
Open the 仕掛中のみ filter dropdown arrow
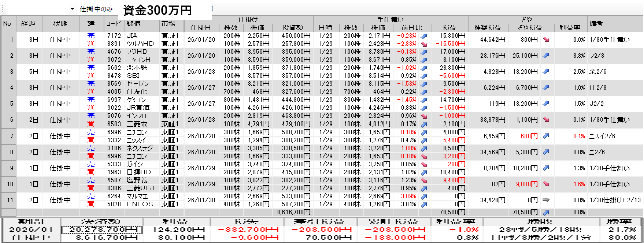tap(72, 10)
